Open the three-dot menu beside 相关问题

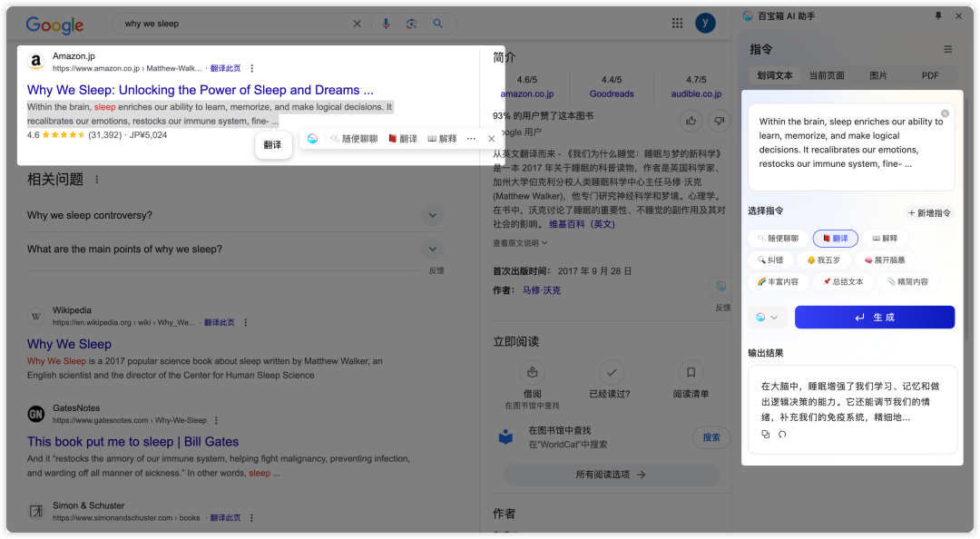tap(97, 180)
